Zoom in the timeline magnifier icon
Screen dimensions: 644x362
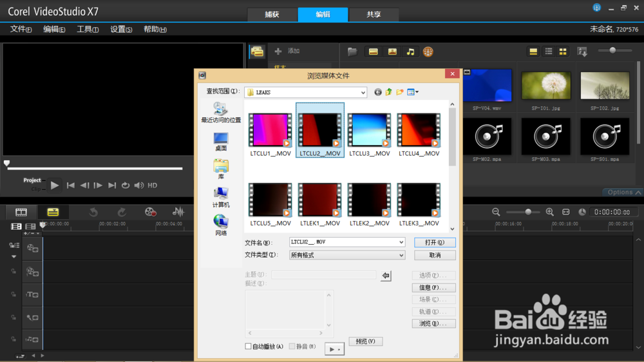550,212
